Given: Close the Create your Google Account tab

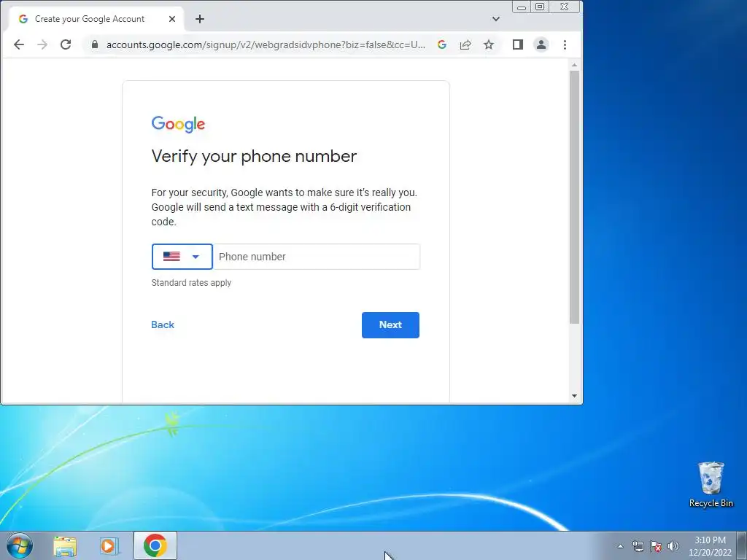Looking at the screenshot, I should pos(172,19).
